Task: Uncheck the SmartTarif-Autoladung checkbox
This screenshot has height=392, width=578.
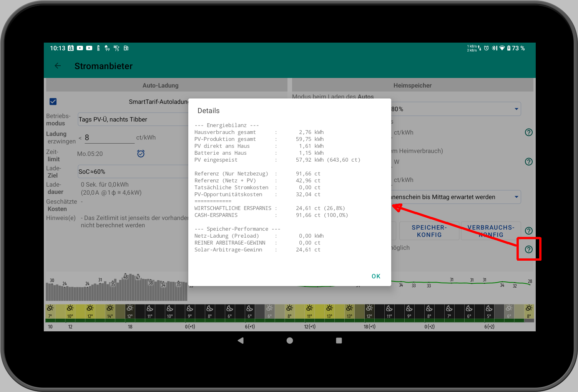Action: [53, 101]
